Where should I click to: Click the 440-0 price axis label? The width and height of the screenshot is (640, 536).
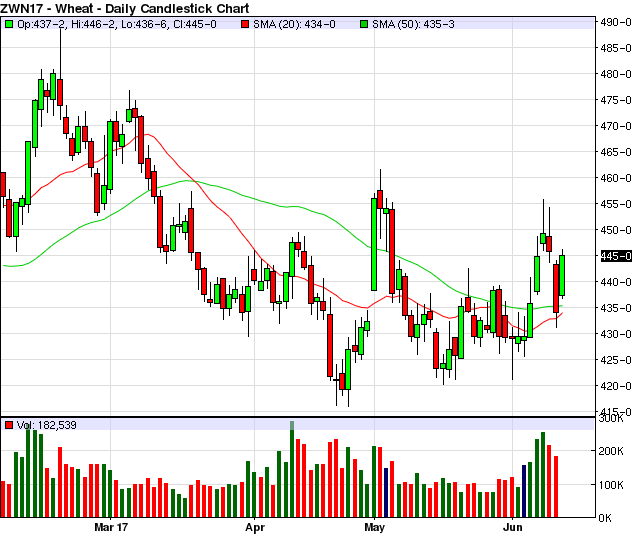coord(616,282)
